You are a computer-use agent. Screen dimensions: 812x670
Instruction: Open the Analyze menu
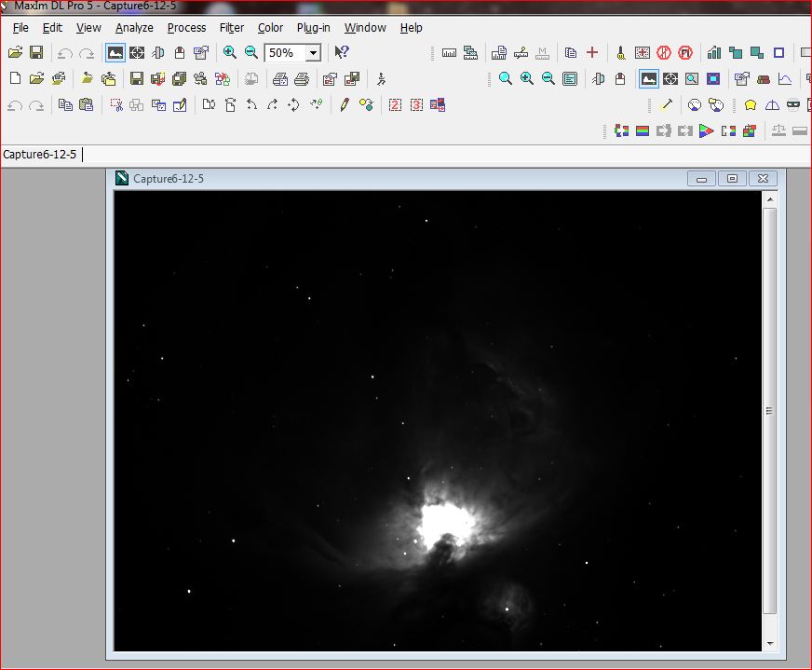click(x=134, y=28)
